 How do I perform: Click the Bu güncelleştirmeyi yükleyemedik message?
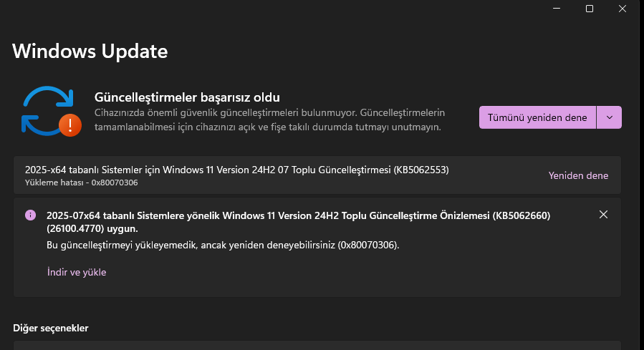point(223,245)
